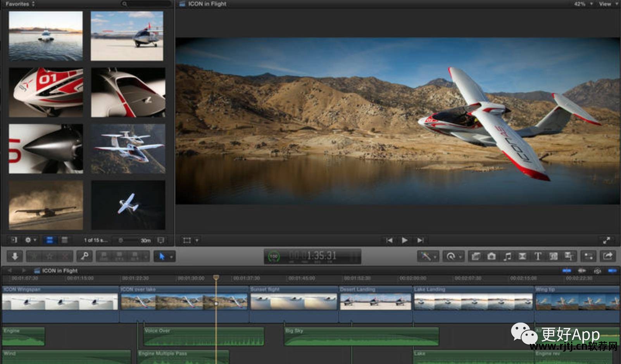Enter full-screen viewer playback
This screenshot has height=364, width=621.
(606, 240)
